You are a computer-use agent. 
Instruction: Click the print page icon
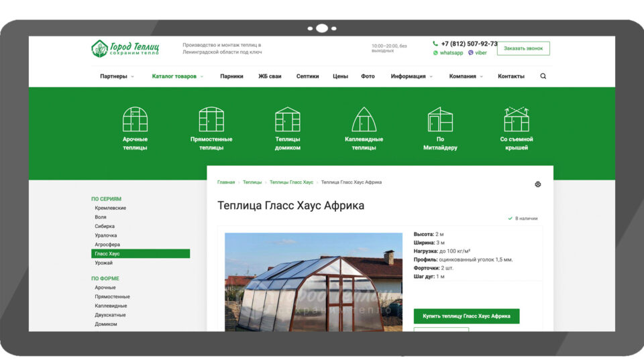click(537, 184)
